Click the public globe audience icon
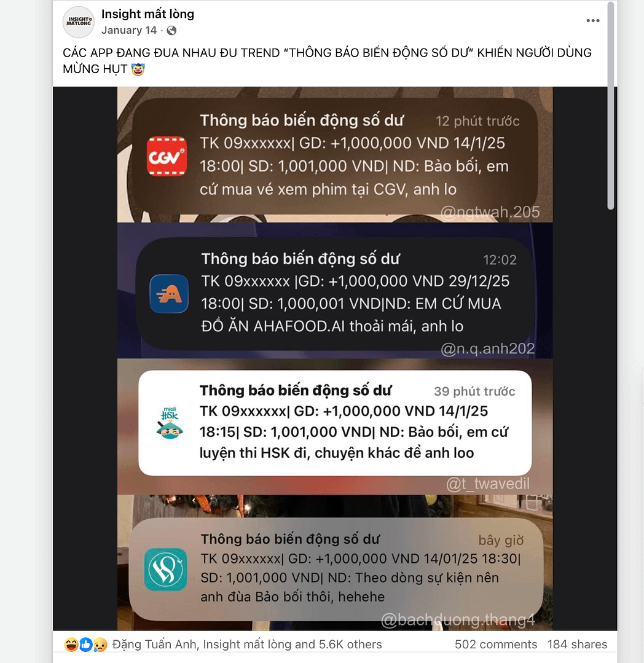Screen dimensions: 644x663 [x=171, y=31]
